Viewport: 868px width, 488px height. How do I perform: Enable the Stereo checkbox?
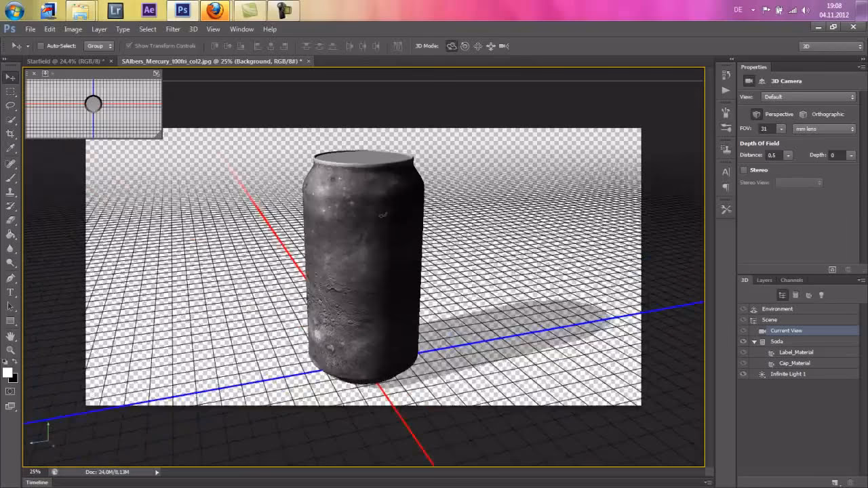tap(744, 170)
